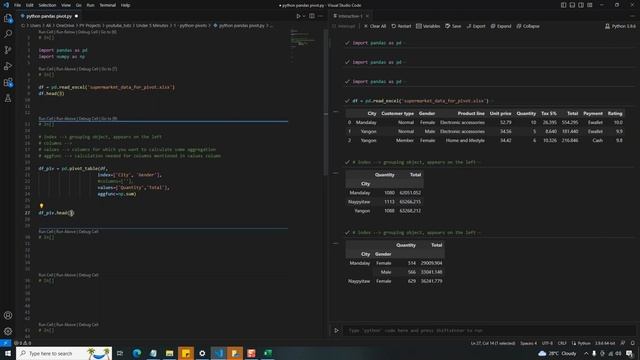The height and width of the screenshot is (360, 640).
Task: Collapse all interactive cells
Action: [528, 26]
